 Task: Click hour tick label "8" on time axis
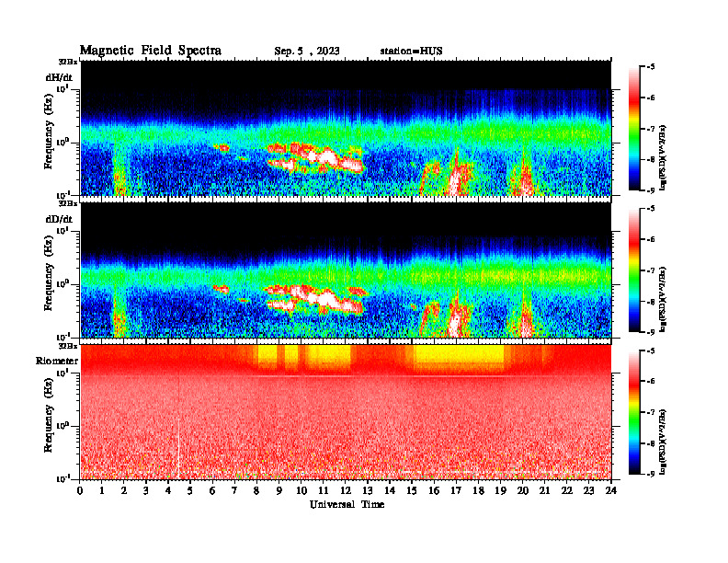tap(256, 490)
